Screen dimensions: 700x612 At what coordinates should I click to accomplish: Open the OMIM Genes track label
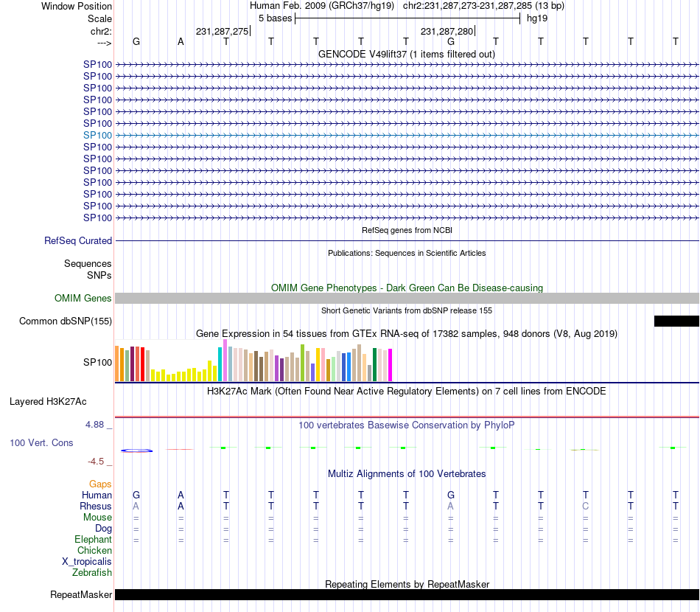[x=83, y=298]
